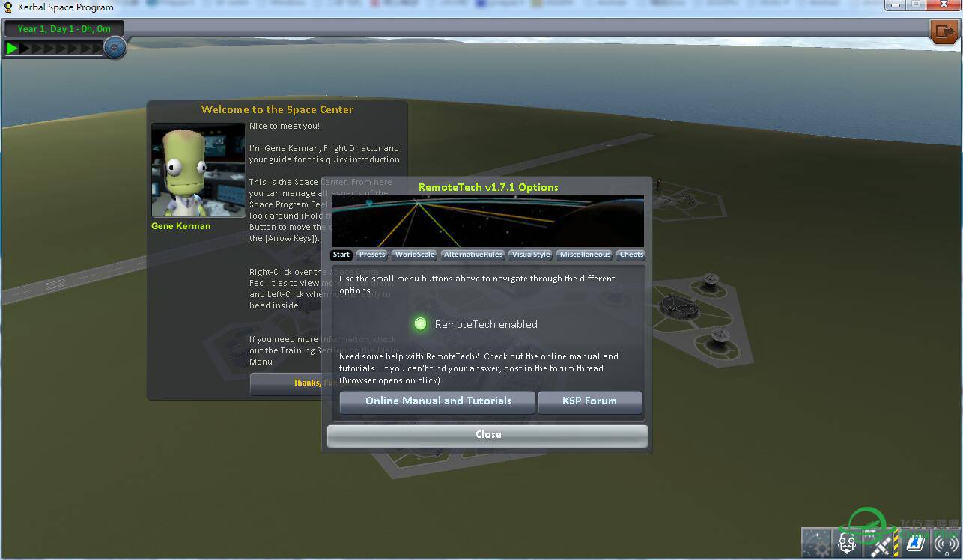The height and width of the screenshot is (560, 963).
Task: Click the Welcome to the Space Center heading
Action: [277, 109]
